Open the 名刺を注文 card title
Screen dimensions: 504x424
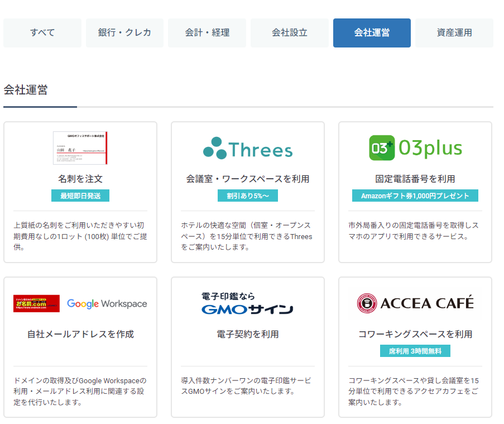(x=80, y=179)
